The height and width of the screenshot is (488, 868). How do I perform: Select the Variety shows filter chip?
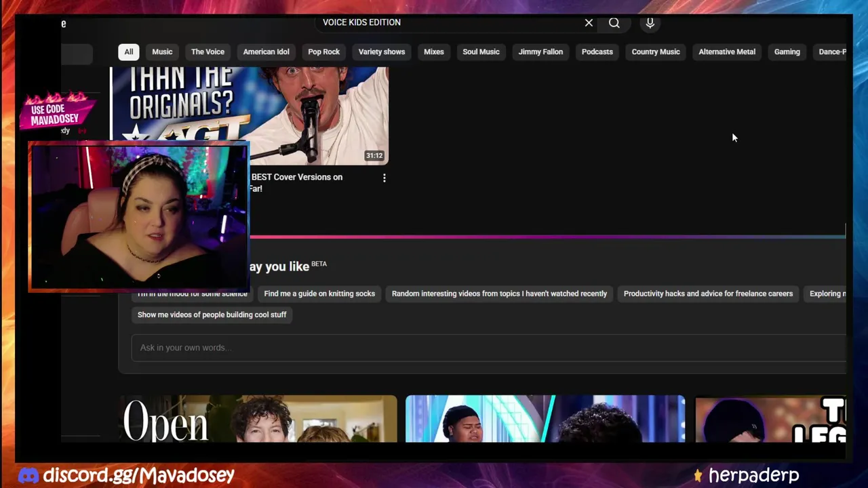click(382, 52)
